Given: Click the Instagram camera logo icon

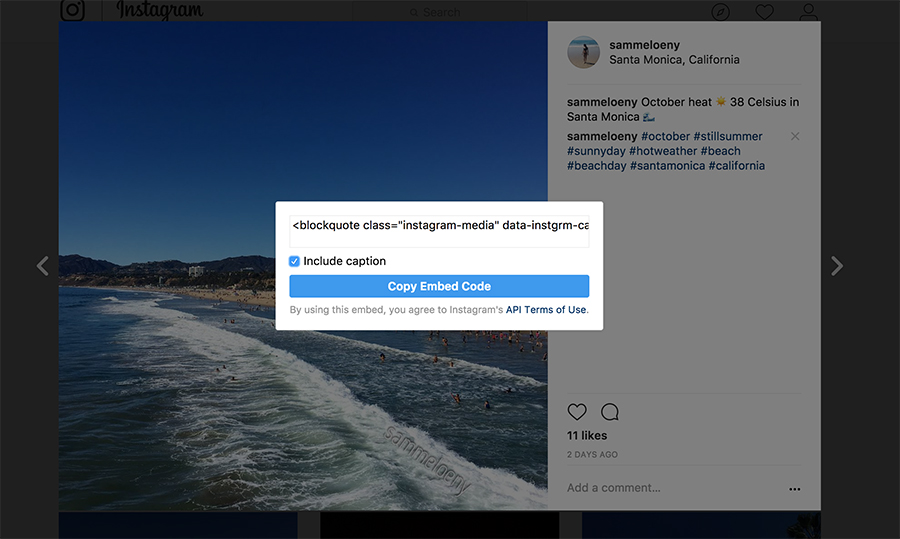Looking at the screenshot, I should pyautogui.click(x=72, y=10).
